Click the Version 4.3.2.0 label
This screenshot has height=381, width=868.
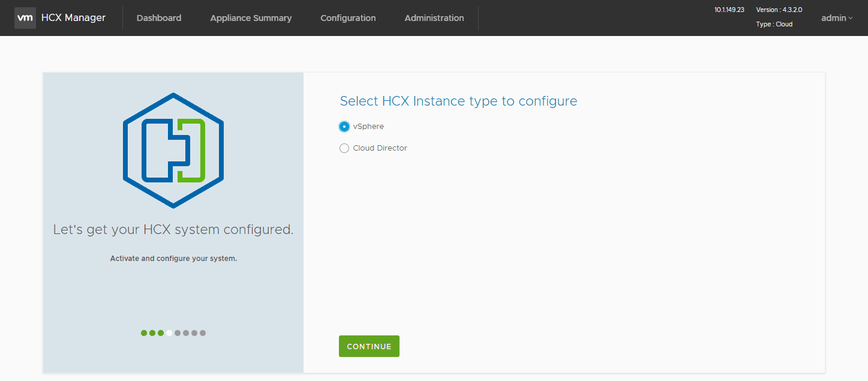click(779, 10)
